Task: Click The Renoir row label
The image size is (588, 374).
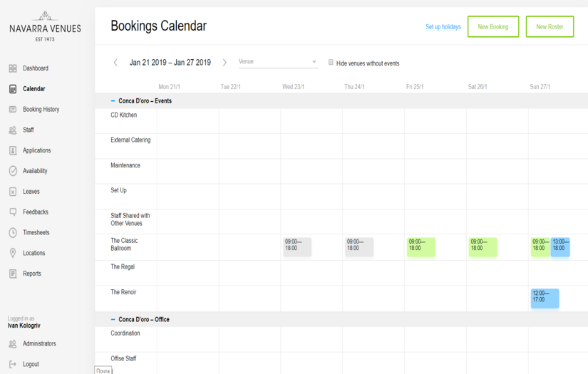Action: [x=123, y=292]
